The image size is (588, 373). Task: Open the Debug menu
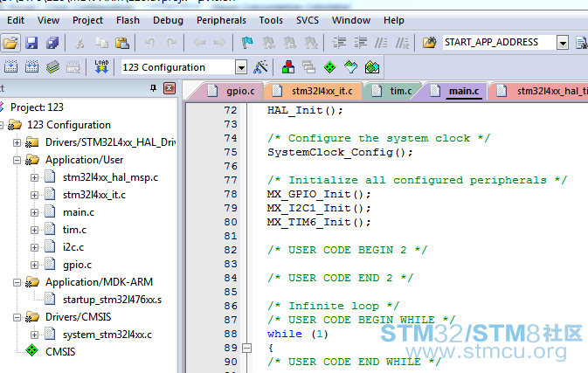pyautogui.click(x=168, y=20)
